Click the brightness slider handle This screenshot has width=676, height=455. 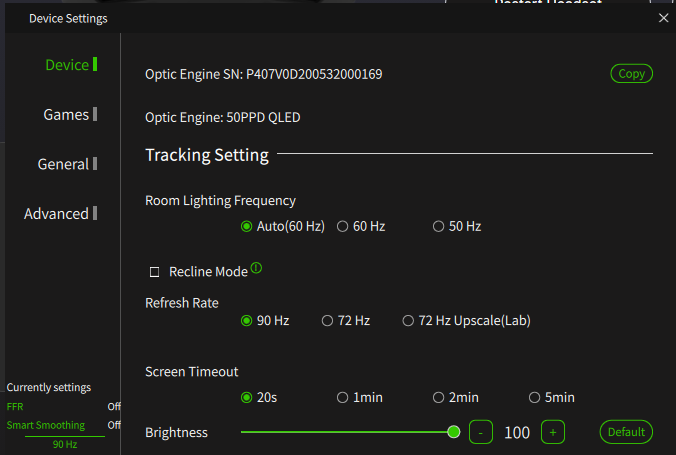tap(454, 432)
